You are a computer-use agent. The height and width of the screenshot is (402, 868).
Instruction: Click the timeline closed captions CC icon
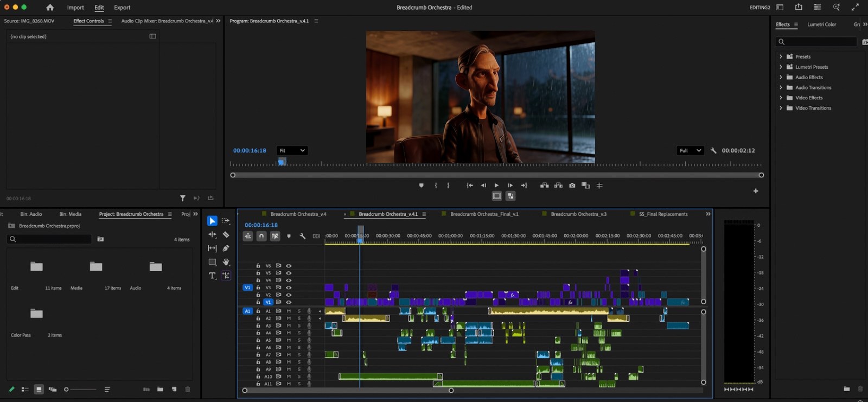click(x=316, y=236)
